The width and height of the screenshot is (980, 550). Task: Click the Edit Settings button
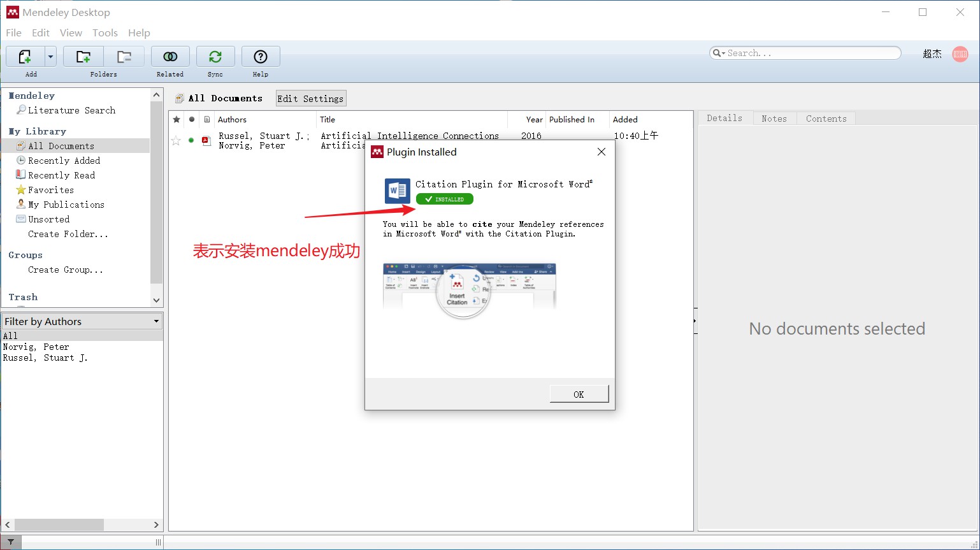tap(311, 98)
